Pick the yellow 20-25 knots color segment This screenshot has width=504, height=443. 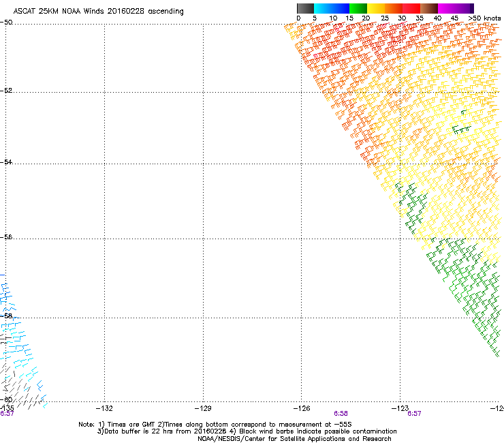click(x=376, y=8)
